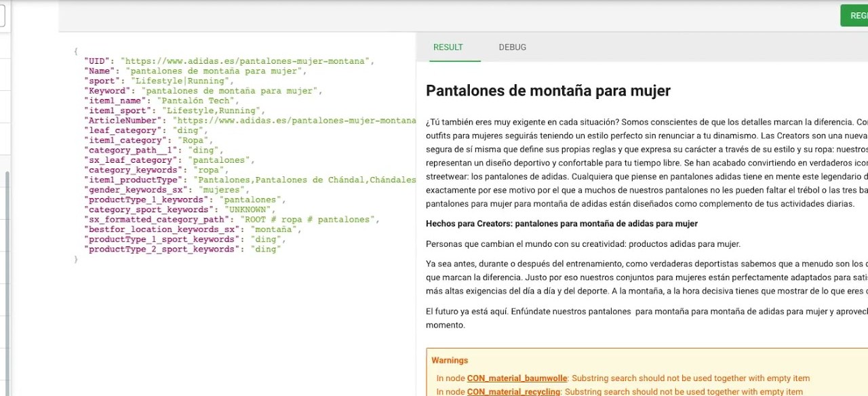Click the "category_path__1" JSON key
This screenshot has width=868, height=396.
pos(130,151)
